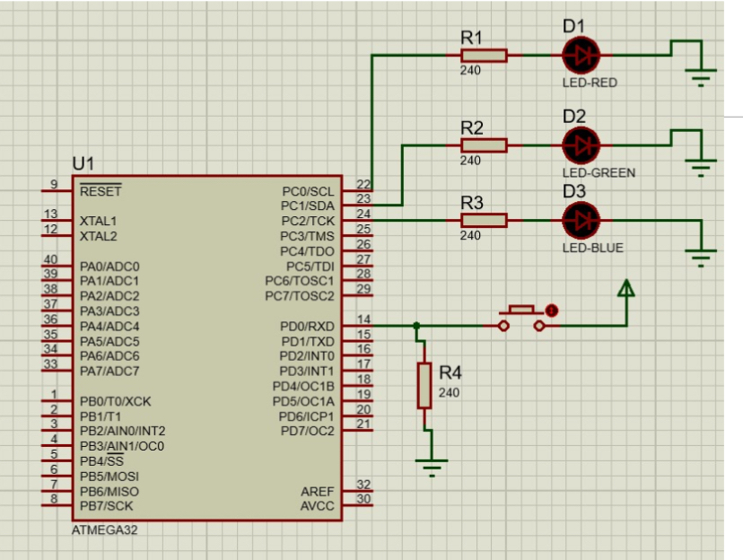Click the PD3/INT1 pin label
The width and height of the screenshot is (743, 560).
pos(307,371)
